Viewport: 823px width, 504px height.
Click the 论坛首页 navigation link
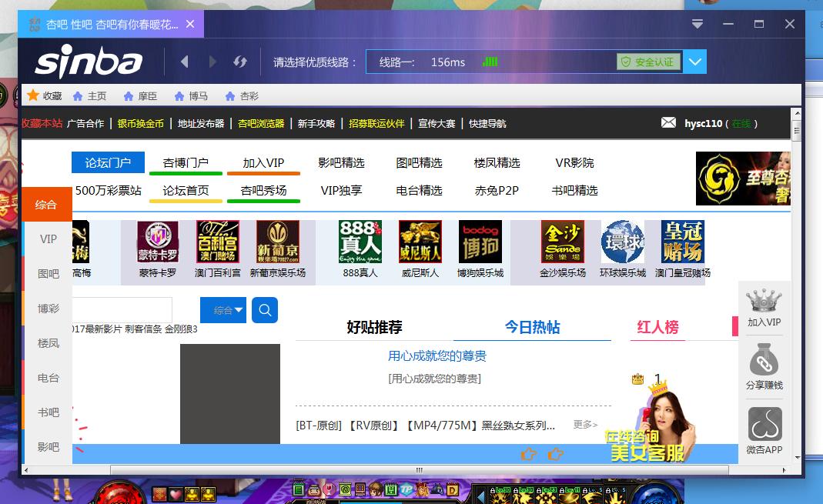click(x=186, y=190)
